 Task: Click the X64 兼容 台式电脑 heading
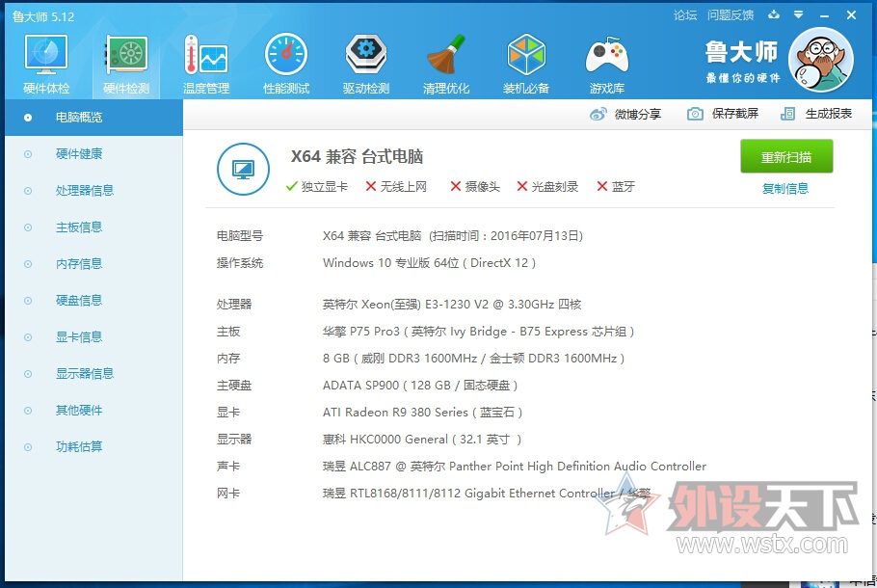[x=357, y=157]
